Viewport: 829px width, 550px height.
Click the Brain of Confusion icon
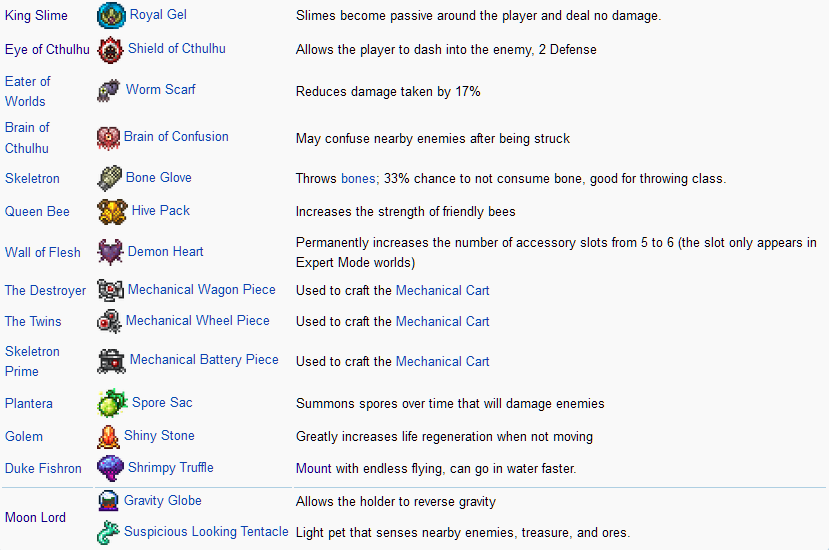click(x=108, y=137)
